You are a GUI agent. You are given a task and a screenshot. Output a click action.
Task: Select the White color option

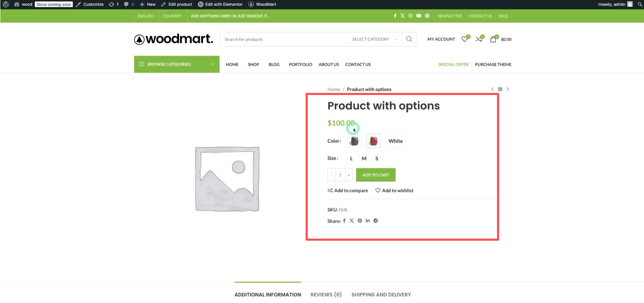(x=395, y=141)
